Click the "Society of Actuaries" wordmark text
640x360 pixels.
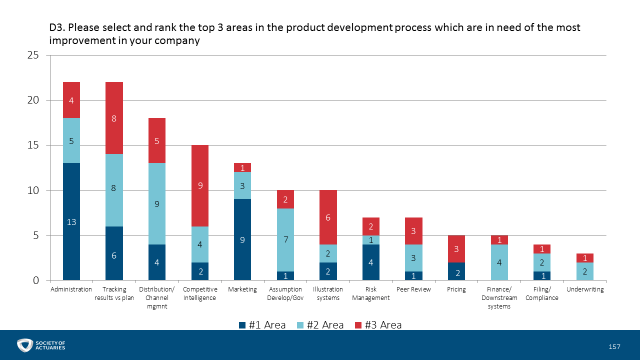click(50, 345)
